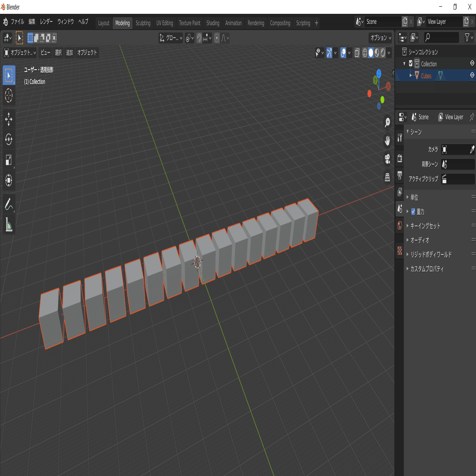Expand the Cubes object in outliner
This screenshot has width=476, height=476.
point(411,75)
